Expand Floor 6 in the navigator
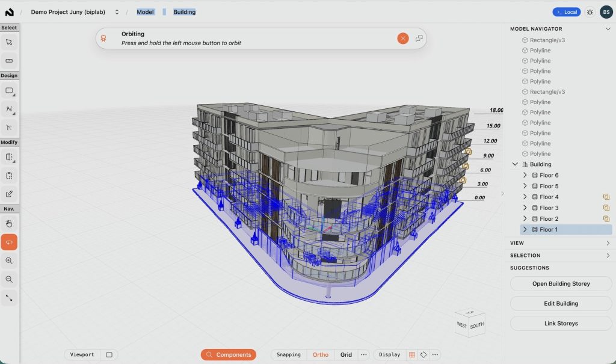Image resolution: width=616 pixels, height=364 pixels. click(x=525, y=175)
